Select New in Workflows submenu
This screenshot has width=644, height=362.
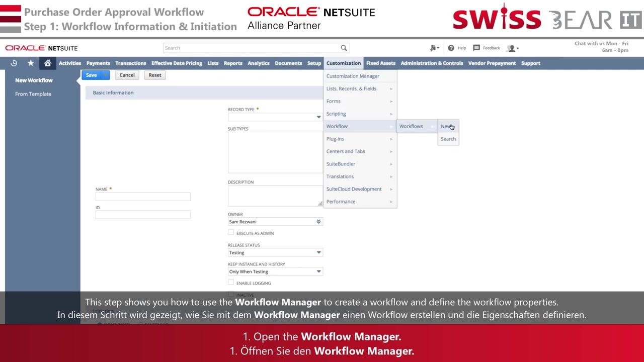click(448, 126)
